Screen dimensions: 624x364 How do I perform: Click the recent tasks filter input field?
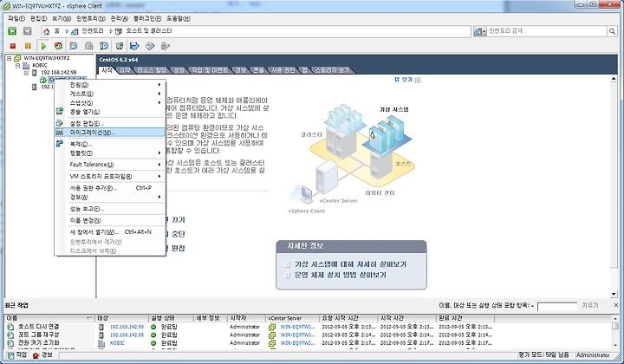coord(556,306)
